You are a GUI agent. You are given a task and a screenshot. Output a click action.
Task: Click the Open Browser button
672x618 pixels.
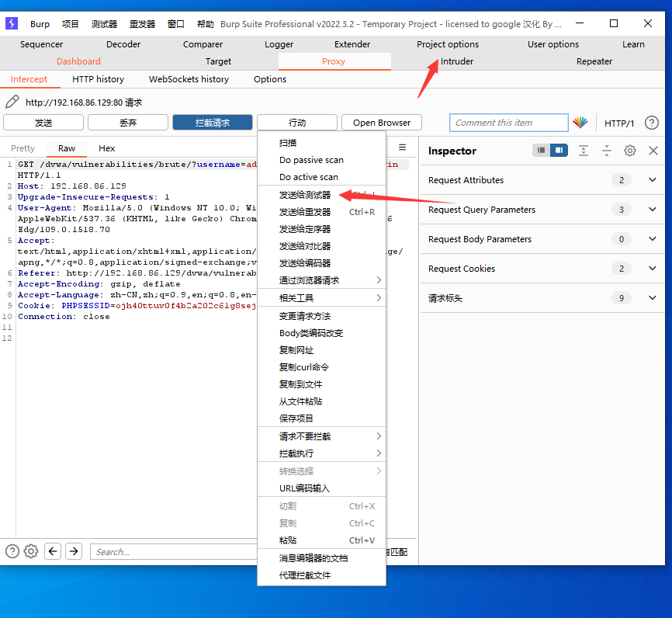(382, 123)
